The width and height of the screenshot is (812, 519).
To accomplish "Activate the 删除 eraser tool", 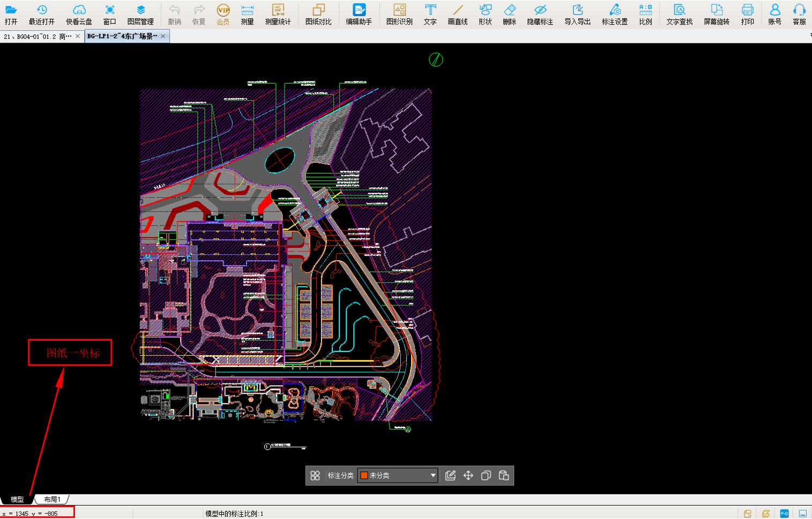I will coord(509,14).
